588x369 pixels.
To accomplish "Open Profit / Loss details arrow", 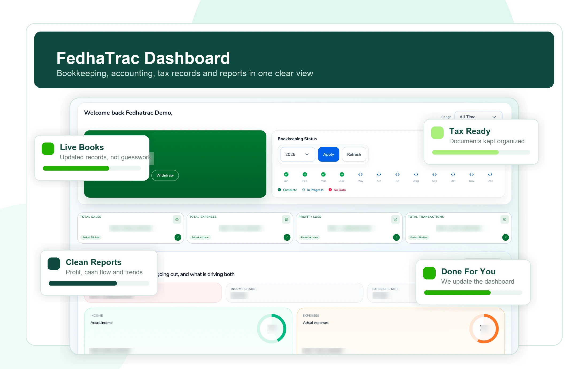I will (x=396, y=237).
